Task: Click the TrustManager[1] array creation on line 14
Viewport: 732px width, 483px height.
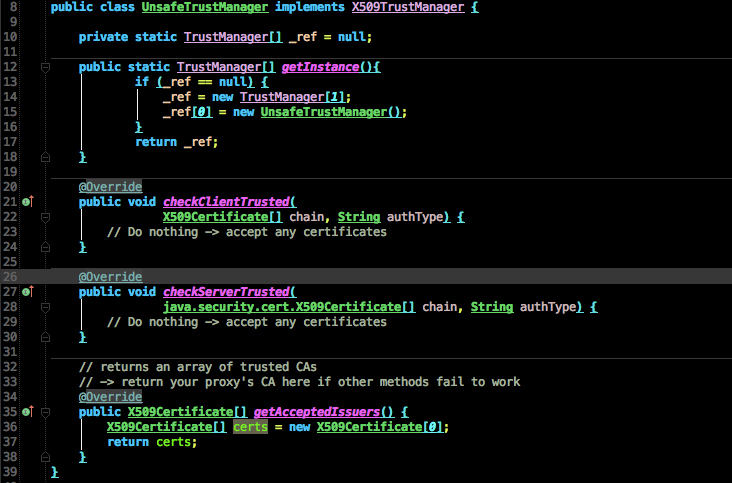Action: click(x=292, y=97)
